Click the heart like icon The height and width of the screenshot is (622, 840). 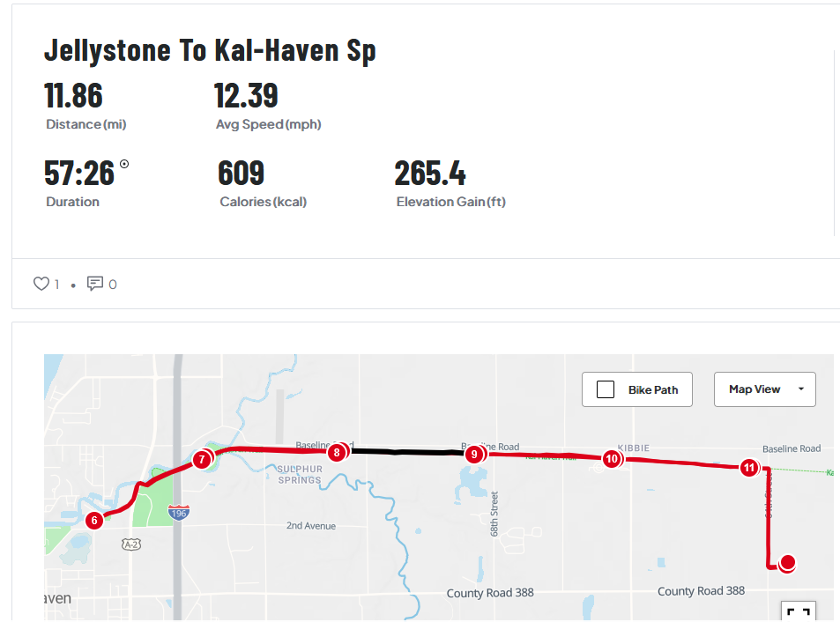tap(41, 284)
